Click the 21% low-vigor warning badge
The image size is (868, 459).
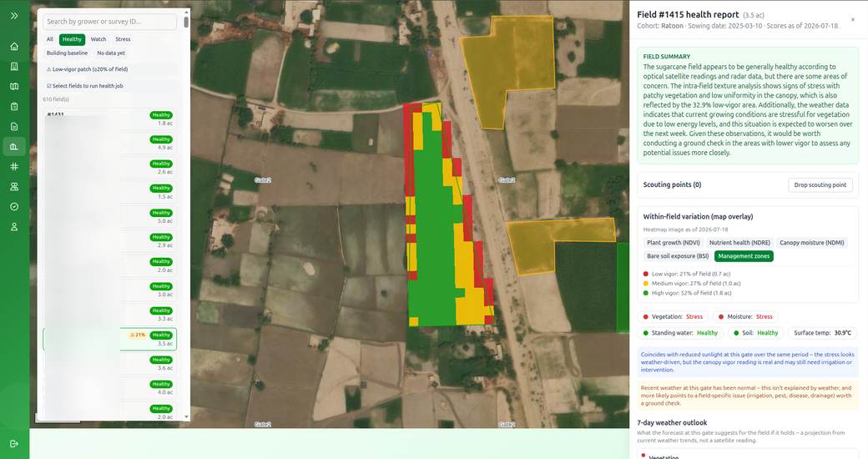coord(137,335)
